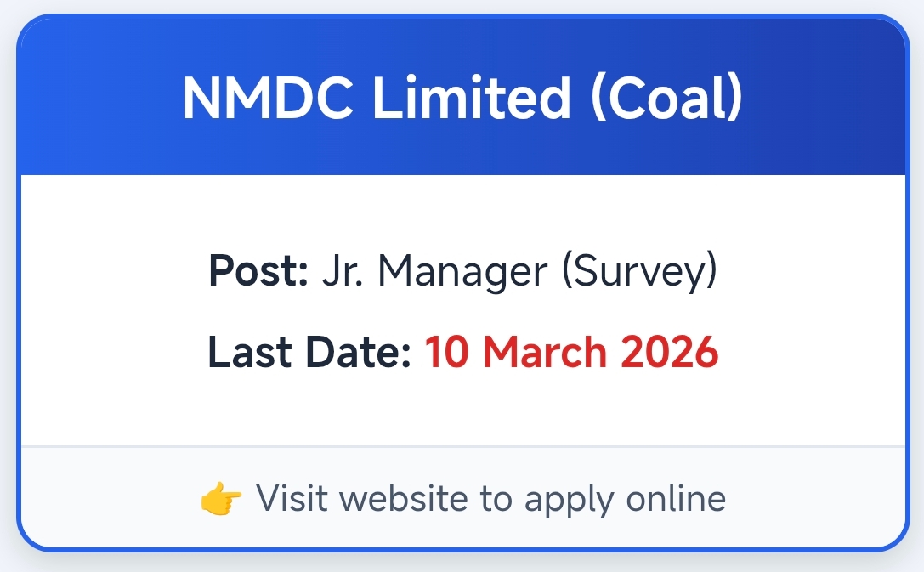Click the (Coal) text in header

(x=667, y=98)
